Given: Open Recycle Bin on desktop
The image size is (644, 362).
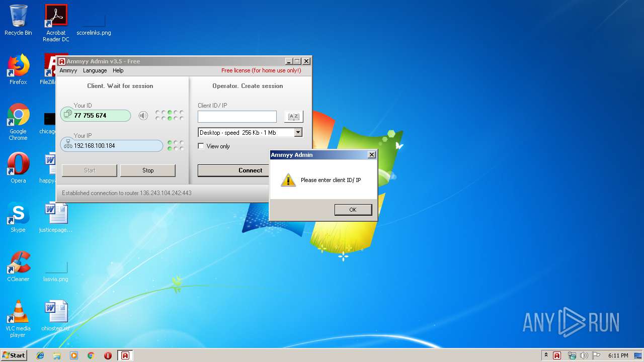Looking at the screenshot, I should 18,20.
